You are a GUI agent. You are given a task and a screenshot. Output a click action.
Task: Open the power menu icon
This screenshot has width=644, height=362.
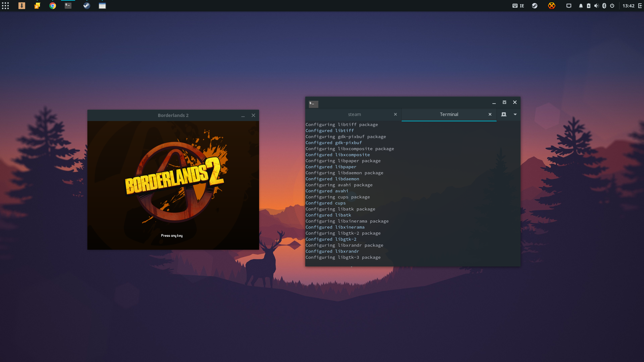612,6
